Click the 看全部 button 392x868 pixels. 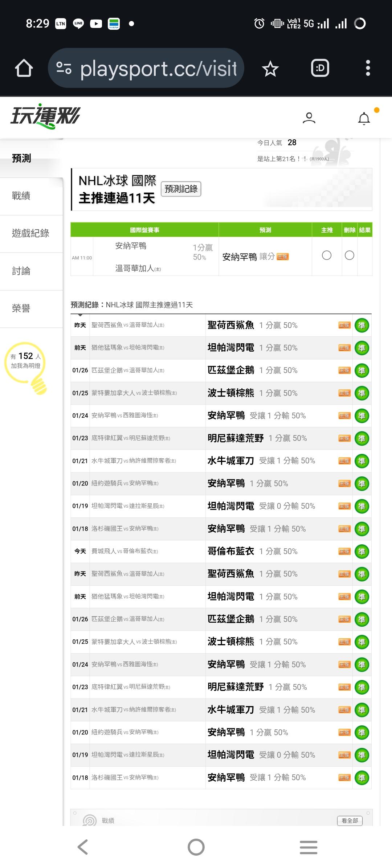coord(350,820)
